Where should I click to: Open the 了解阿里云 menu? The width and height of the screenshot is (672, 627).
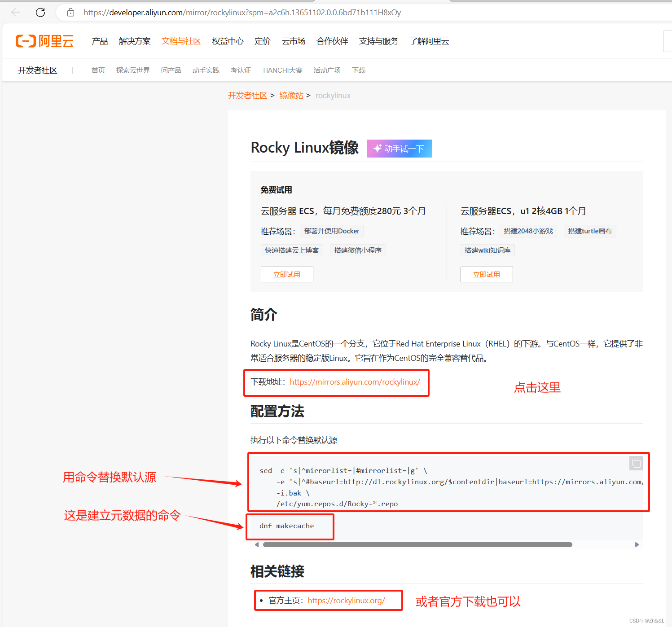[430, 41]
